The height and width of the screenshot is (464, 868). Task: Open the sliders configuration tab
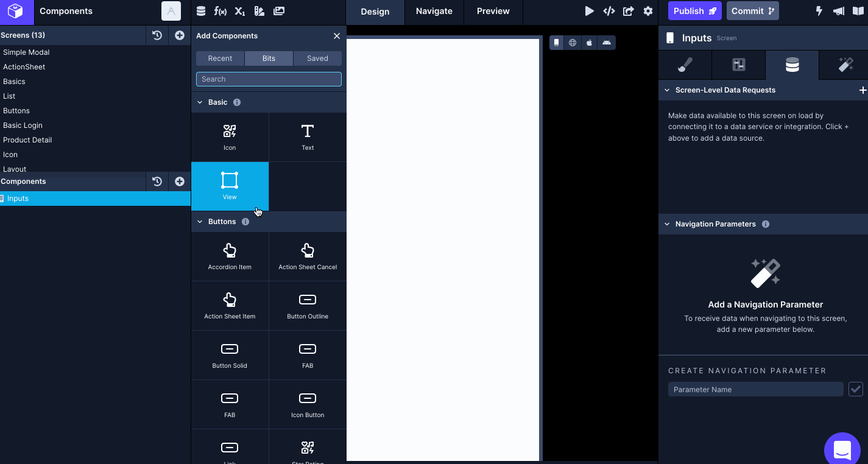(738, 65)
